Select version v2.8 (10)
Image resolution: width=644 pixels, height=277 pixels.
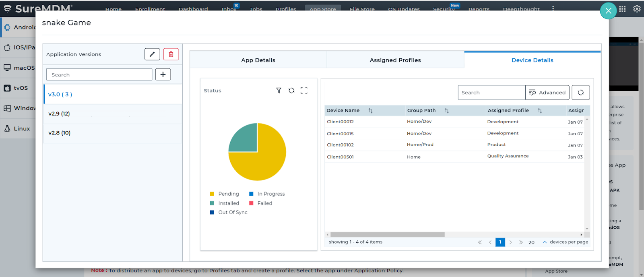pos(113,133)
